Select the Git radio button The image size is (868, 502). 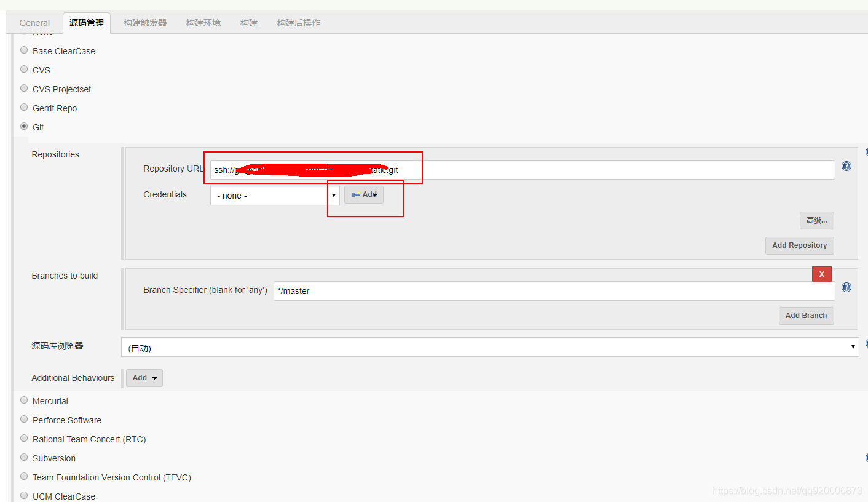click(24, 126)
